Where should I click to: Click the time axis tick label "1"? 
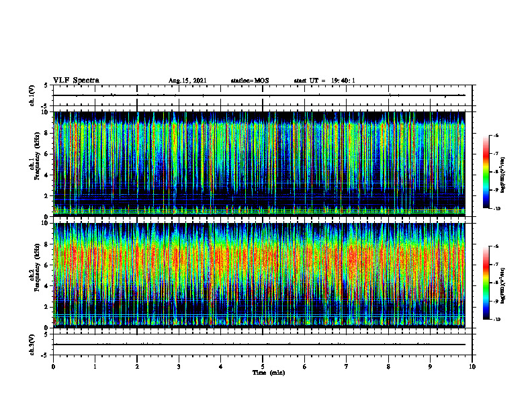tap(95, 367)
